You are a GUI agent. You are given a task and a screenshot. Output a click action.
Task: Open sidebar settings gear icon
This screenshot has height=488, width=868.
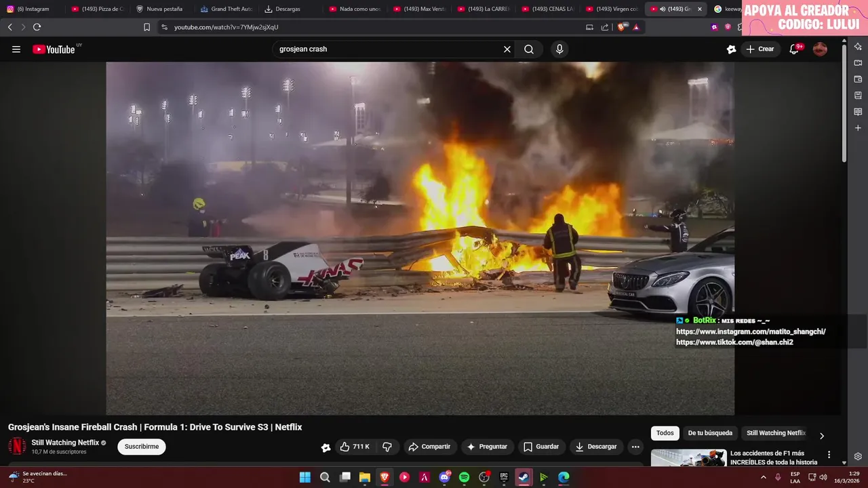(x=858, y=456)
